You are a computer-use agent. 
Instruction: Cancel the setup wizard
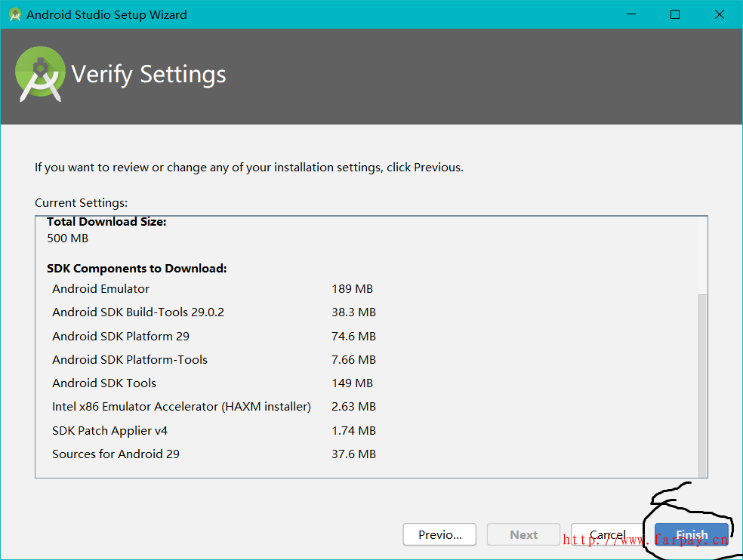607,534
